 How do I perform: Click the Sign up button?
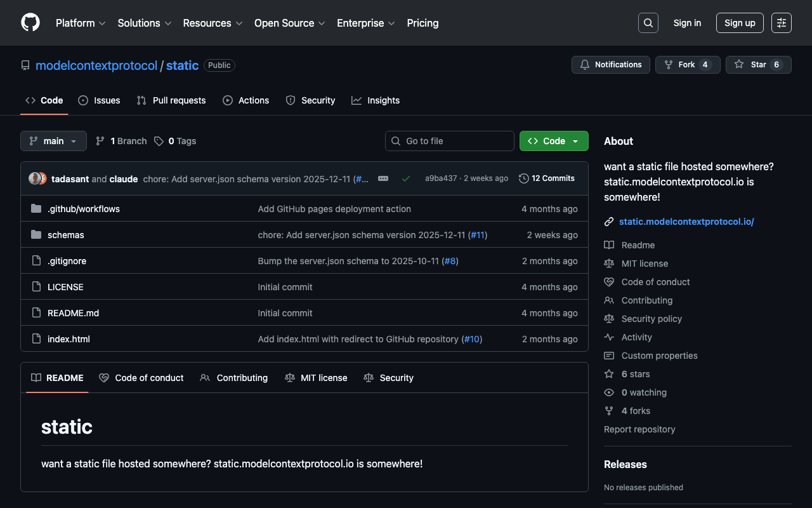pyautogui.click(x=739, y=23)
